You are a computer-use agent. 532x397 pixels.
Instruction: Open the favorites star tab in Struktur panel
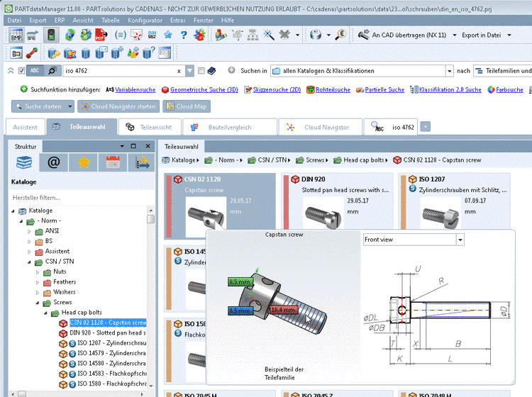84,163
